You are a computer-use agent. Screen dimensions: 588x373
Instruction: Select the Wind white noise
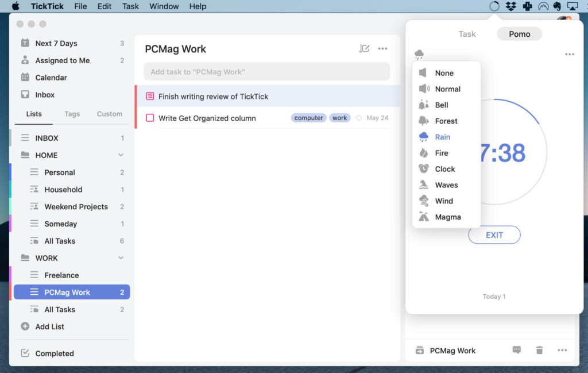click(x=446, y=201)
